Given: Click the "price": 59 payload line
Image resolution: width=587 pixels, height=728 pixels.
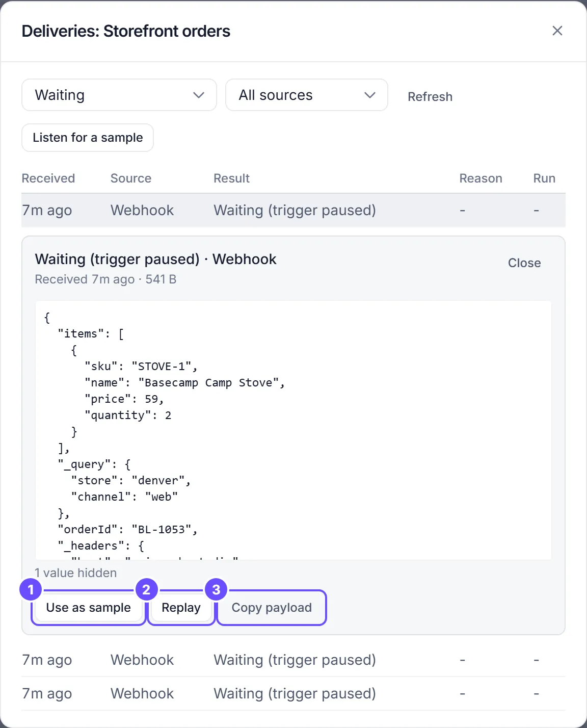Looking at the screenshot, I should 124,399.
